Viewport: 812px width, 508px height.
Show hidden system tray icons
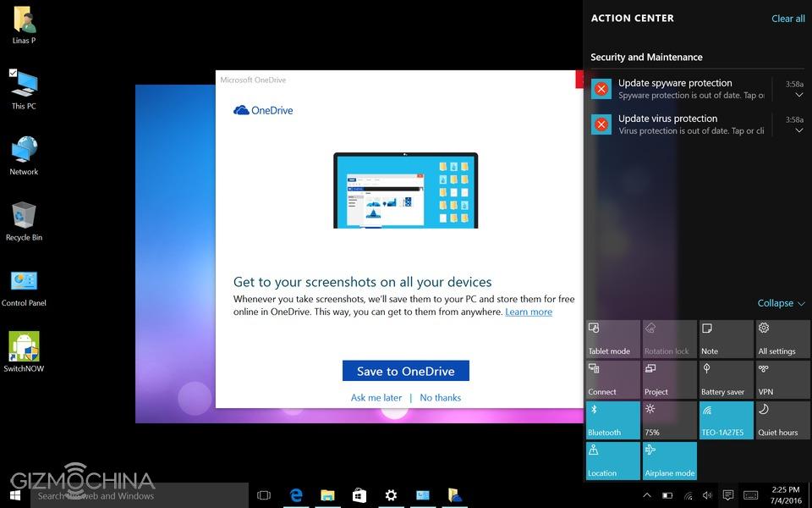(647, 495)
